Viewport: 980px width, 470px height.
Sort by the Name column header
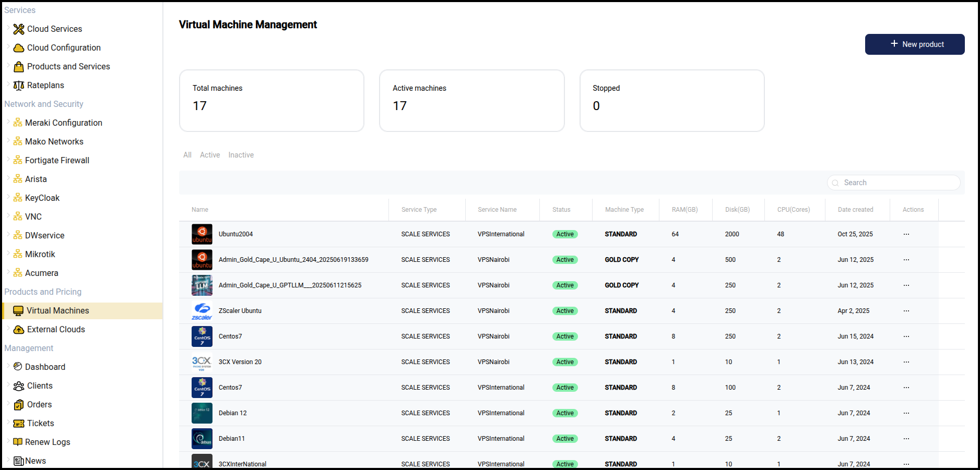click(x=200, y=210)
